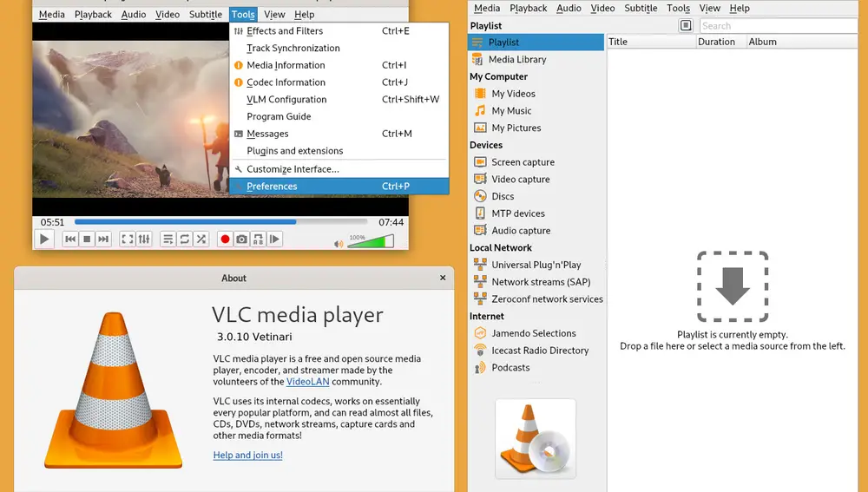Open Subtitle menu in player window
The width and height of the screenshot is (868, 492).
tap(206, 15)
